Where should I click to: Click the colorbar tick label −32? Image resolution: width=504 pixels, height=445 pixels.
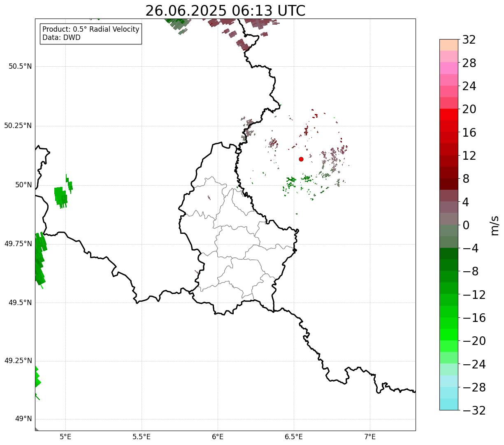474,410
